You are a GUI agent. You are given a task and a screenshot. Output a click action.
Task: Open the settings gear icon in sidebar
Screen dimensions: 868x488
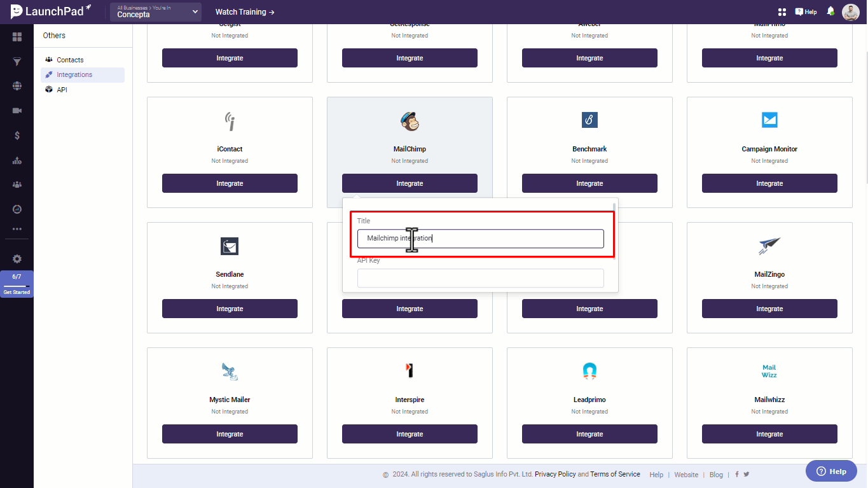[x=17, y=259]
